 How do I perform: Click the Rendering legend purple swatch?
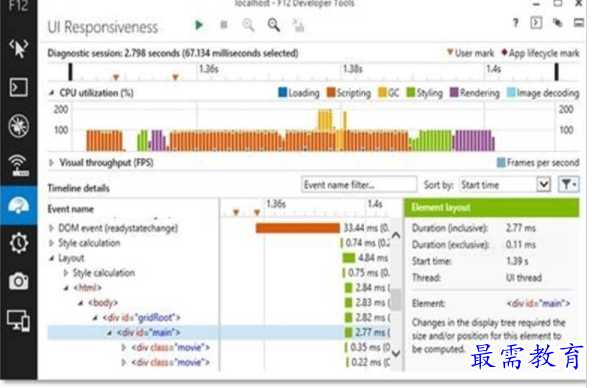point(454,92)
